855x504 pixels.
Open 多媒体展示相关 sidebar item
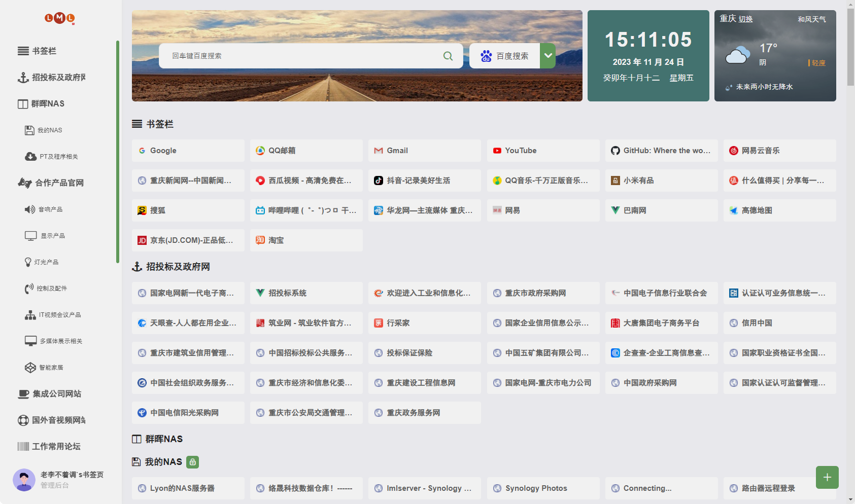coord(53,341)
